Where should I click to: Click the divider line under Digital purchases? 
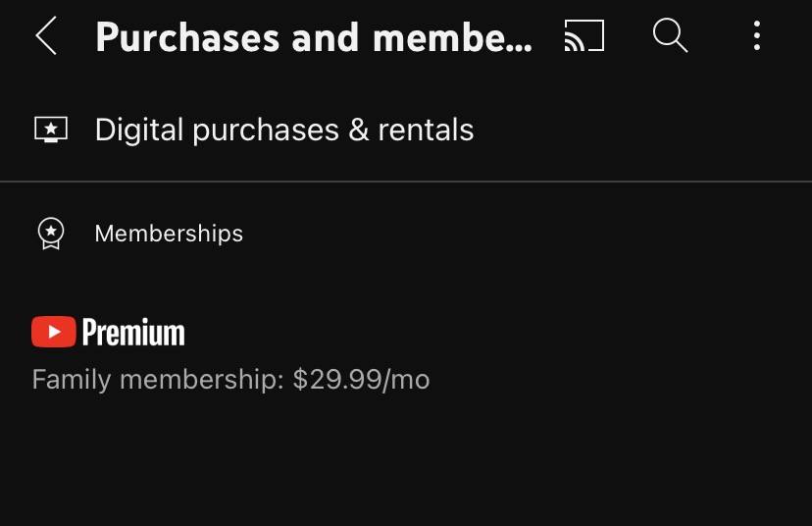[406, 182]
